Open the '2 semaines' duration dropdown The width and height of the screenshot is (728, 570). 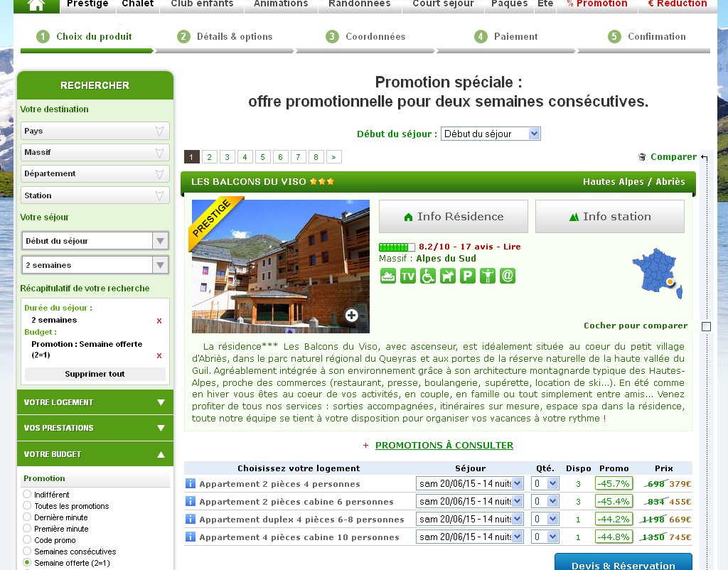point(95,265)
